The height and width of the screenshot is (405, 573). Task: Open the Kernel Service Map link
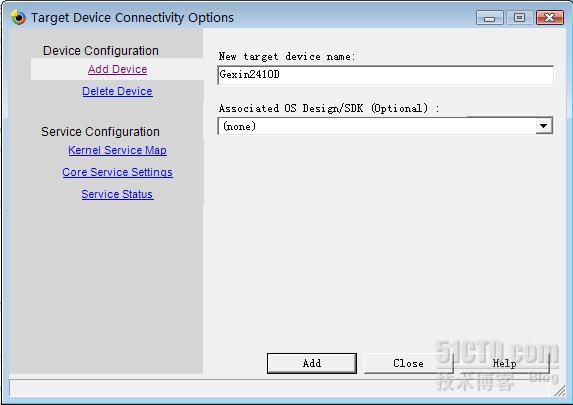coord(117,150)
